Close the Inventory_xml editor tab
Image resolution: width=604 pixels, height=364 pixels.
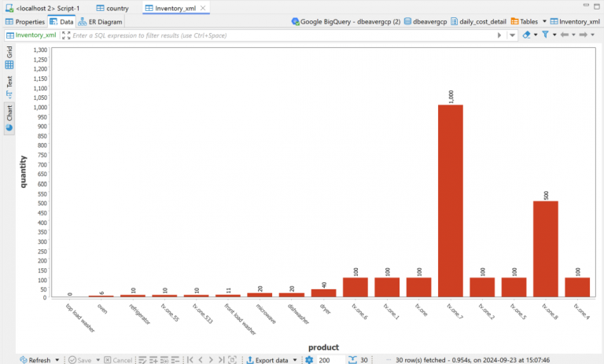(203, 8)
